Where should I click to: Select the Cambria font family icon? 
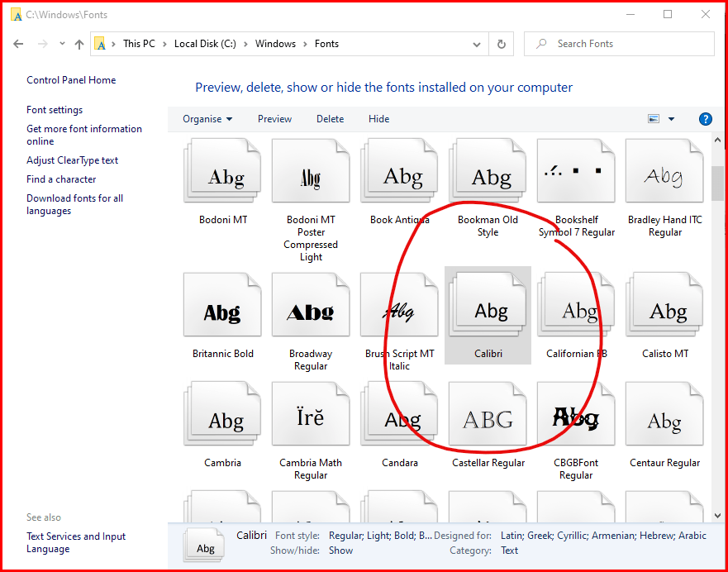point(222,413)
